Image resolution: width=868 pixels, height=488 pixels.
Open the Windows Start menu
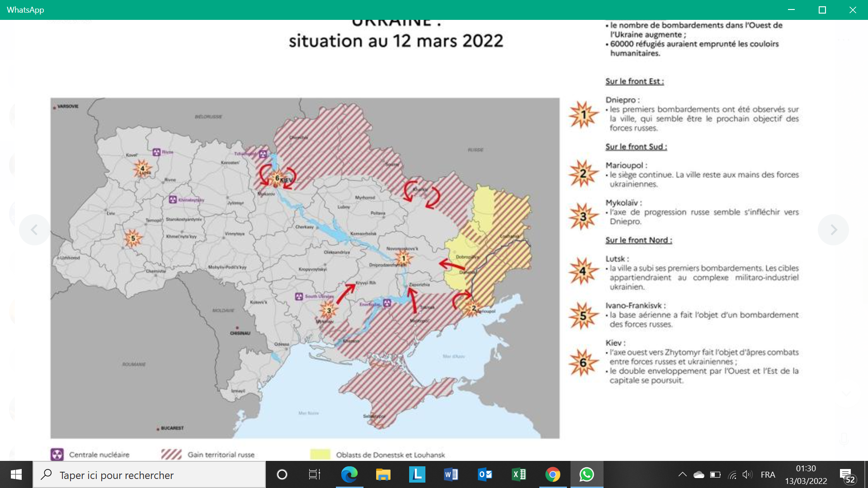(16, 474)
